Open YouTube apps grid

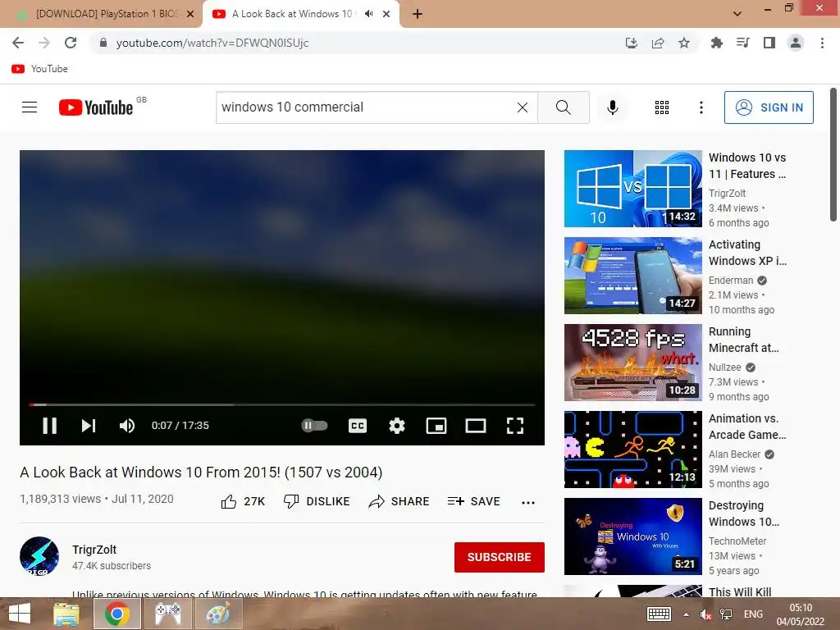[662, 107]
